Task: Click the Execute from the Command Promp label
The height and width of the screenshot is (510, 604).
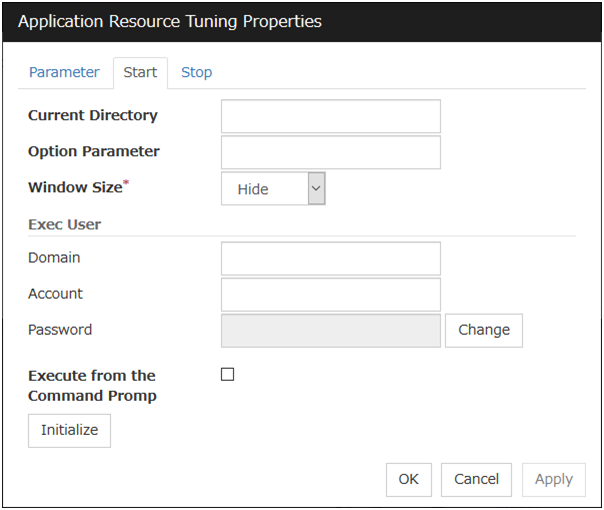Action: tap(92, 385)
